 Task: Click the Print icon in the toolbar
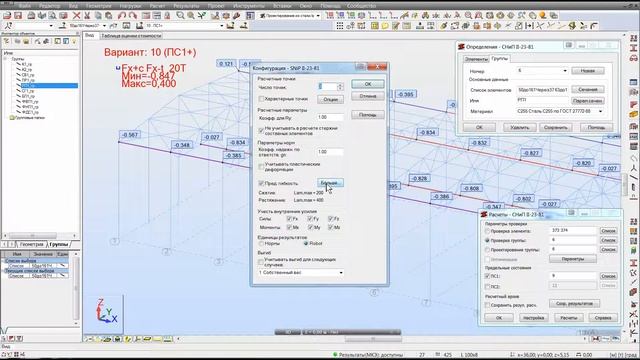(x=31, y=16)
